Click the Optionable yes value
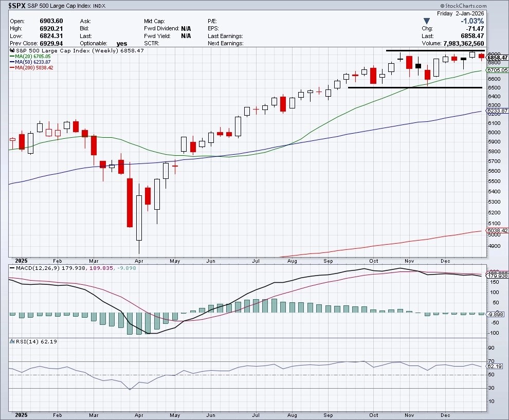This screenshot has height=420, width=509. click(122, 44)
